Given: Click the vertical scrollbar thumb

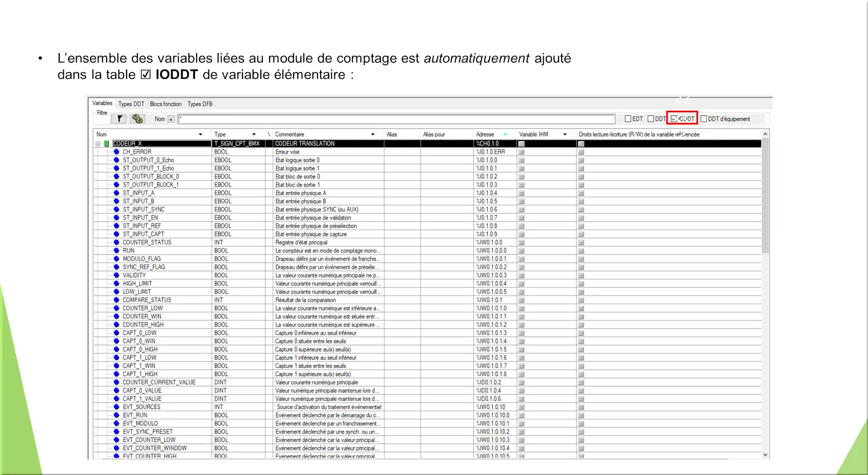Looking at the screenshot, I should point(765,196).
